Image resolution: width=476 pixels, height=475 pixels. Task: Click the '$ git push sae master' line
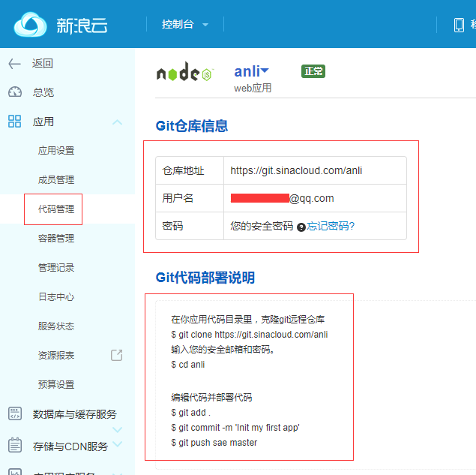tap(214, 443)
